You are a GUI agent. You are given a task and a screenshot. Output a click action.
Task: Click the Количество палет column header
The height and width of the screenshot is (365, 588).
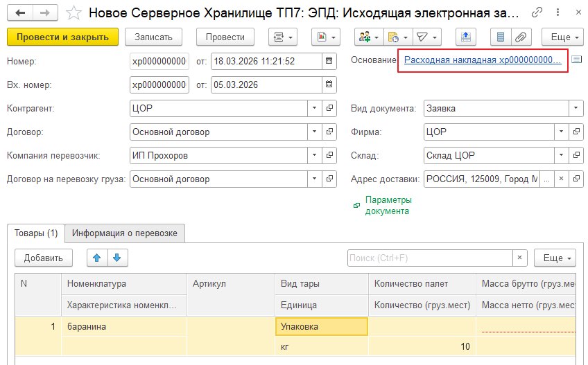[422, 284]
